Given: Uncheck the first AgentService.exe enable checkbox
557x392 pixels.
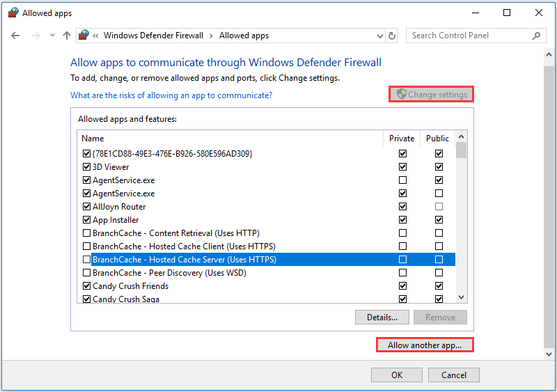Looking at the screenshot, I should coord(86,180).
